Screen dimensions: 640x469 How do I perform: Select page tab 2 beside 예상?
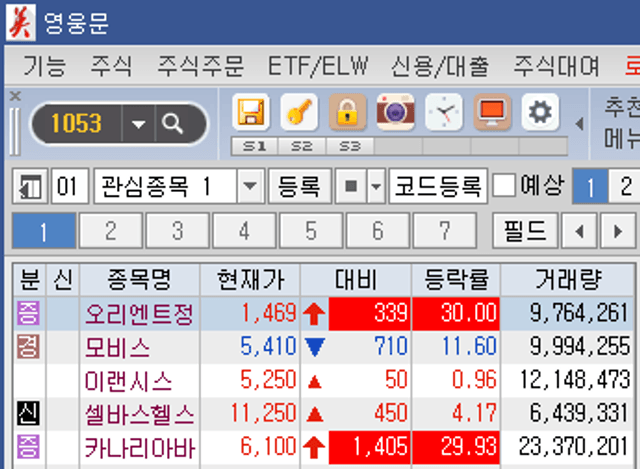point(625,187)
